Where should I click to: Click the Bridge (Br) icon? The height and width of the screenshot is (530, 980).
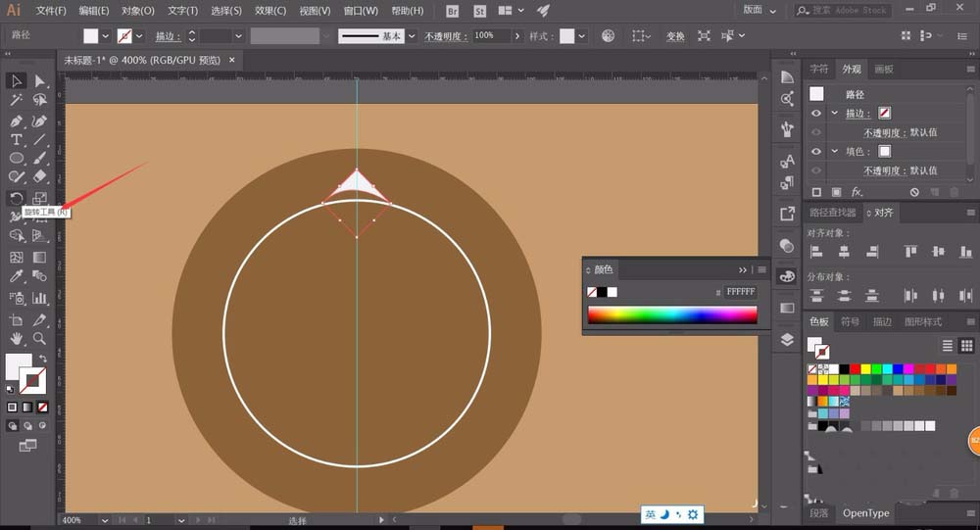(x=452, y=11)
